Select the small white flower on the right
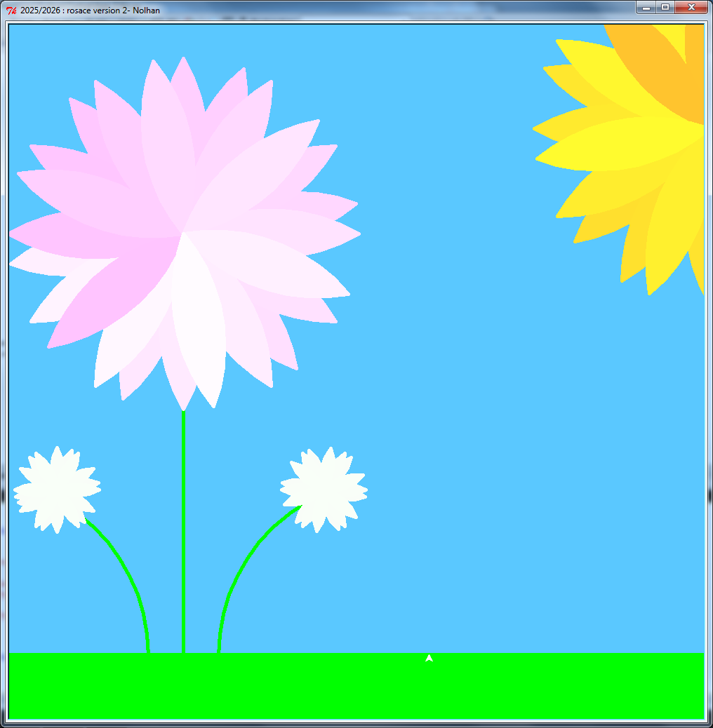The image size is (713, 728). (324, 489)
